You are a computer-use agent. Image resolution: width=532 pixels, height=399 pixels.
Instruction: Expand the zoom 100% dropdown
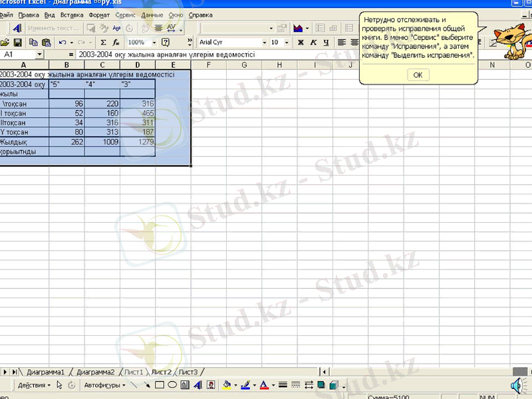[152, 42]
